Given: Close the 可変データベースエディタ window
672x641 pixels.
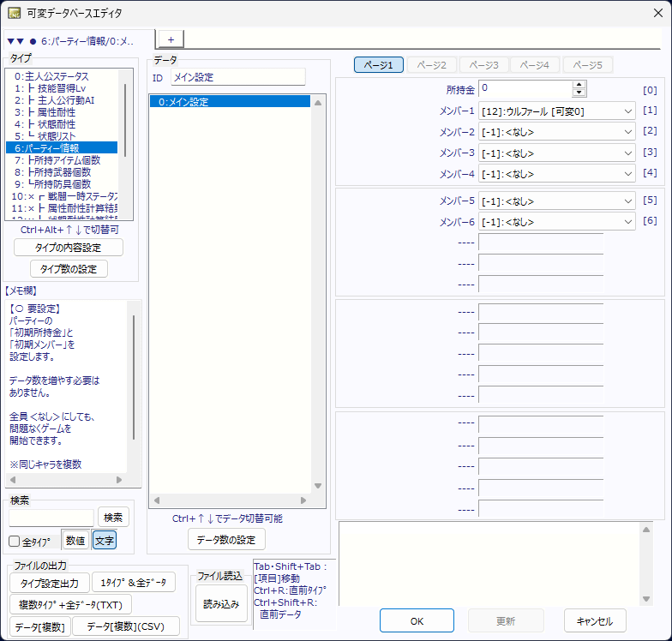Looking at the screenshot, I should (x=657, y=13).
